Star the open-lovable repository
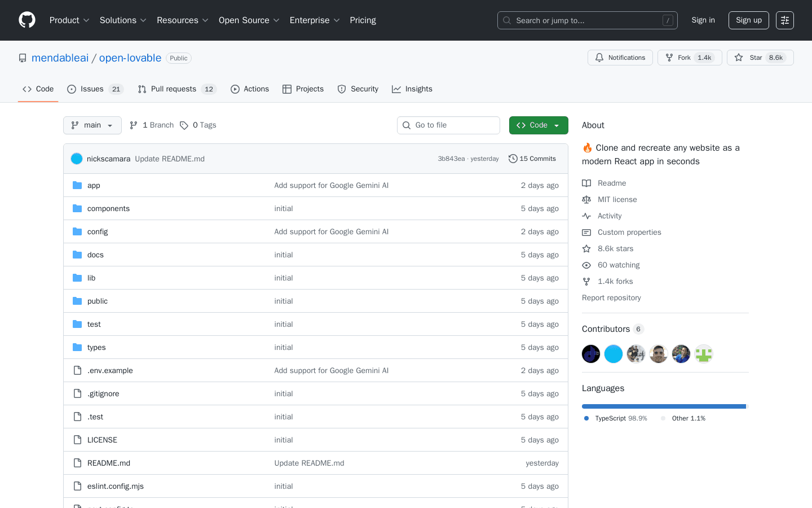 pyautogui.click(x=760, y=58)
